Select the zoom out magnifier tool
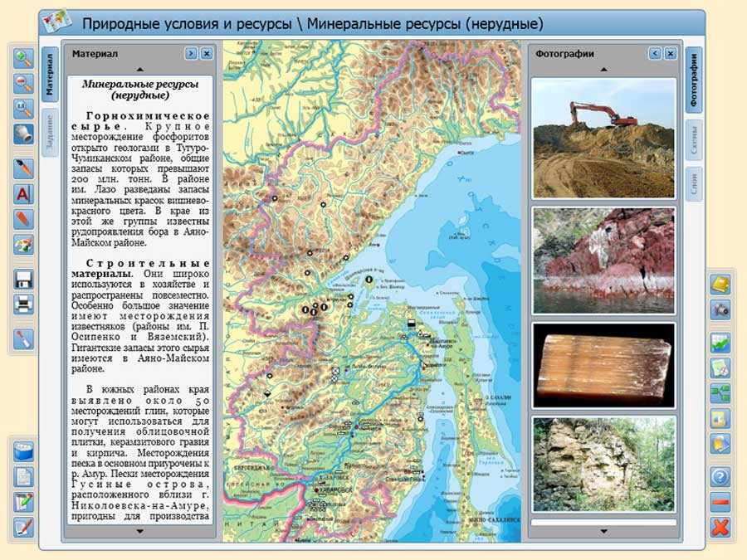Screen dimensions: 747x560 (23, 84)
